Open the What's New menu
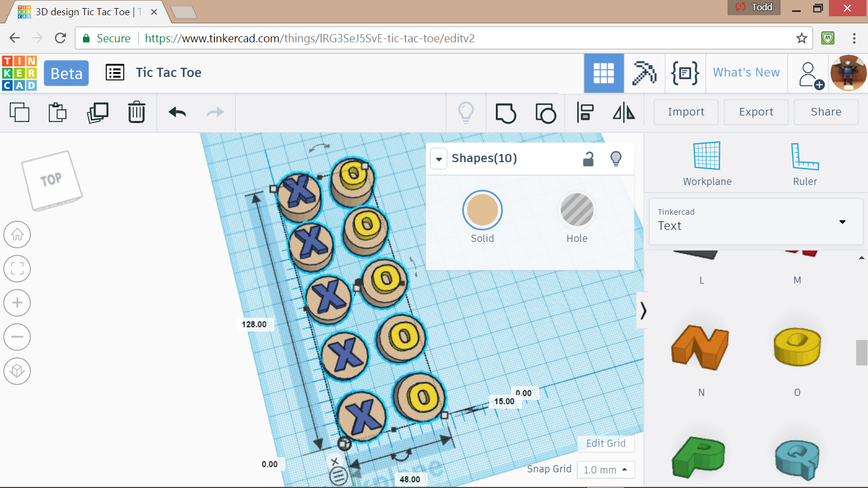Screen dimensions: 868x488 (x=746, y=73)
